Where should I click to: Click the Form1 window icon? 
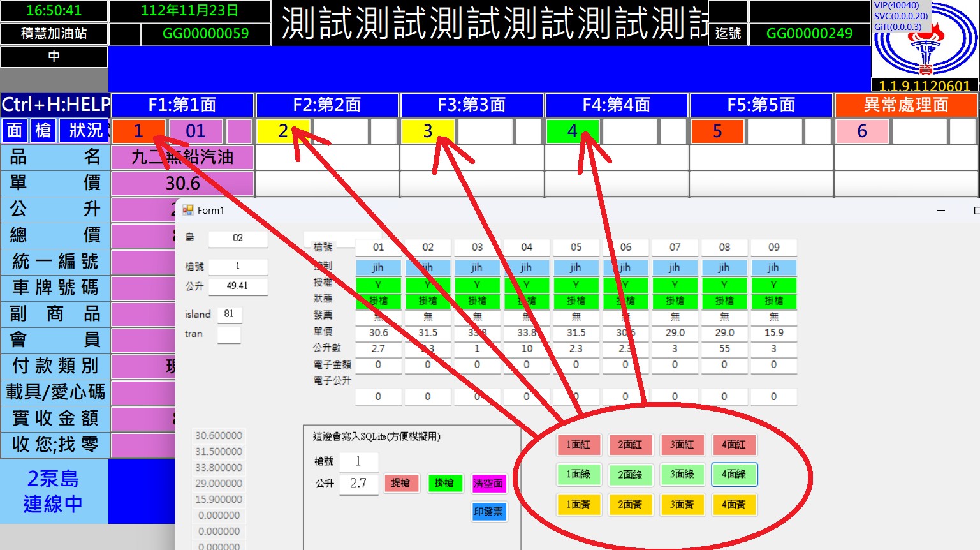187,210
